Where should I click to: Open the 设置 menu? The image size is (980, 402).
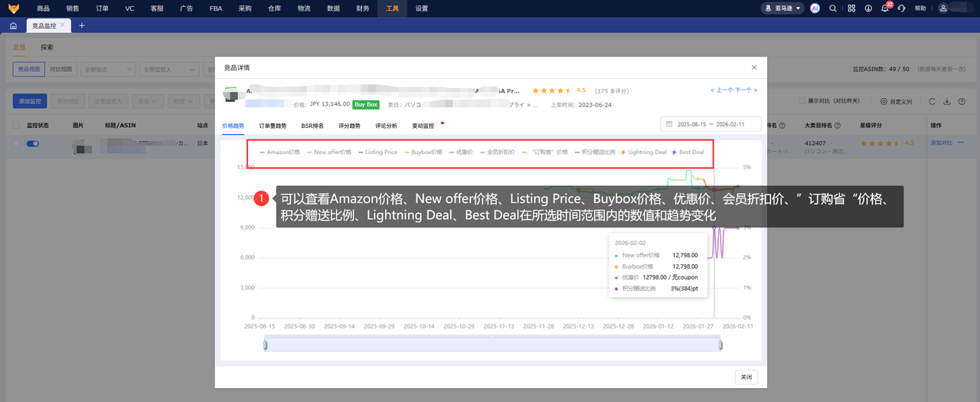(422, 8)
